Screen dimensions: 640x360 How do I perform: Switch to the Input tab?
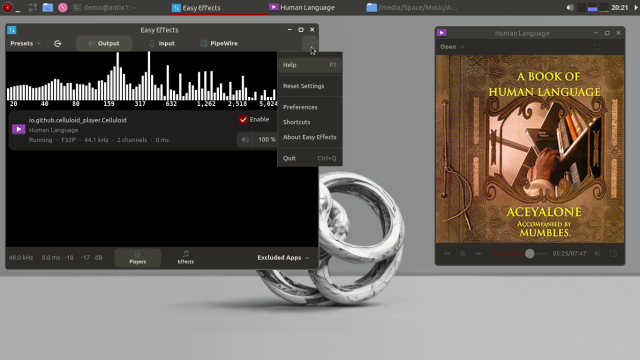pos(162,43)
